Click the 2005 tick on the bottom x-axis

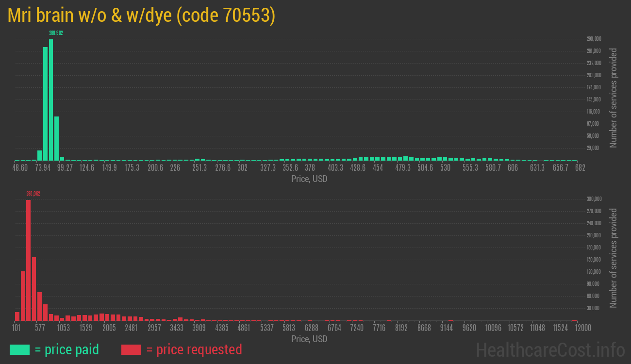(109, 328)
